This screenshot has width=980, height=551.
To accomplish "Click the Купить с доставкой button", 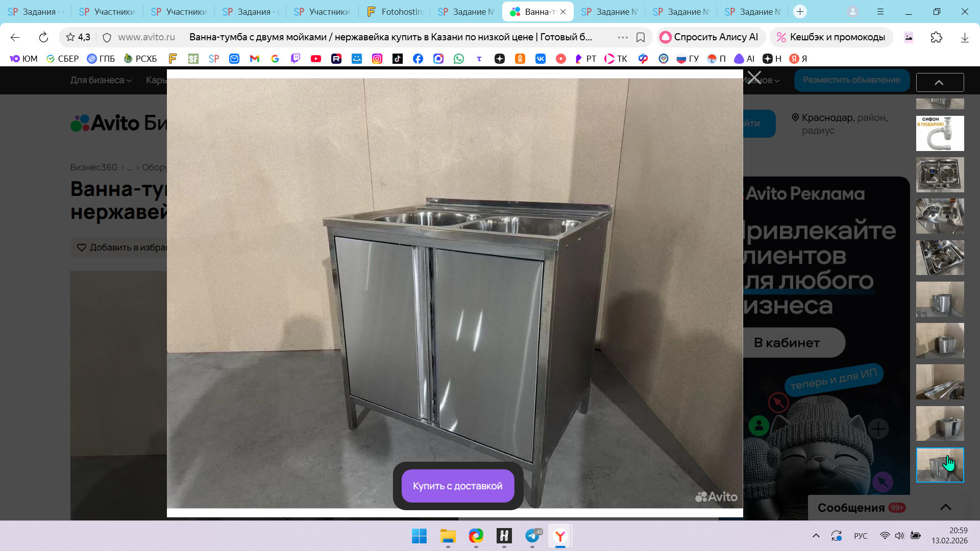I will pos(458,486).
